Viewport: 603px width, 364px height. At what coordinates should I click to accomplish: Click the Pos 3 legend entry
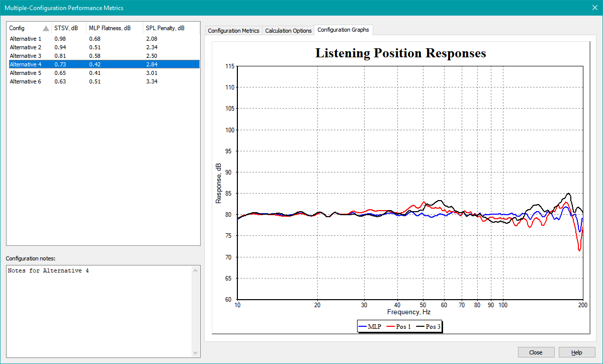point(428,327)
